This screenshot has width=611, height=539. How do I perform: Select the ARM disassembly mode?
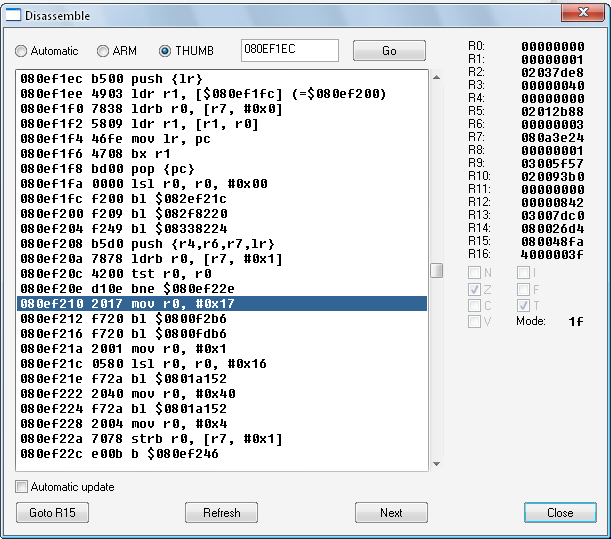pos(103,51)
